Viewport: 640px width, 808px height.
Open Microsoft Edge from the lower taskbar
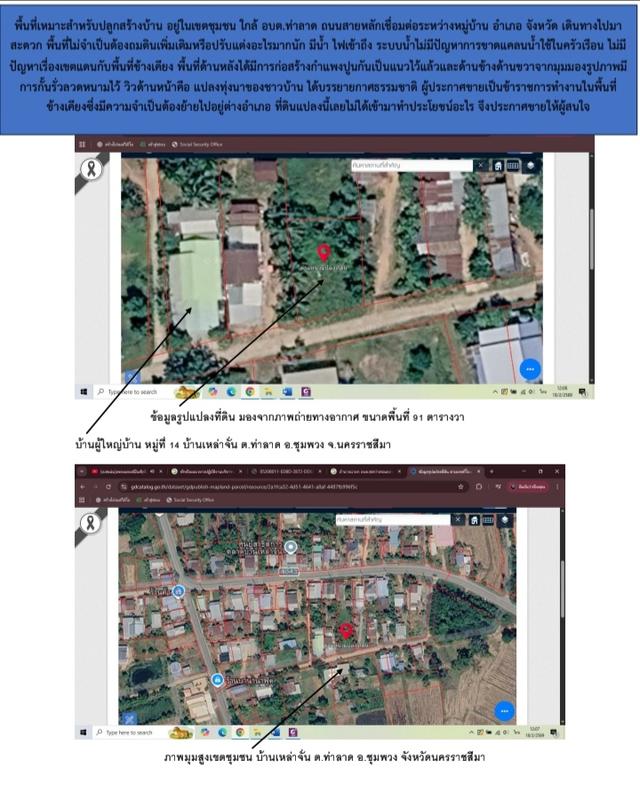[223, 732]
